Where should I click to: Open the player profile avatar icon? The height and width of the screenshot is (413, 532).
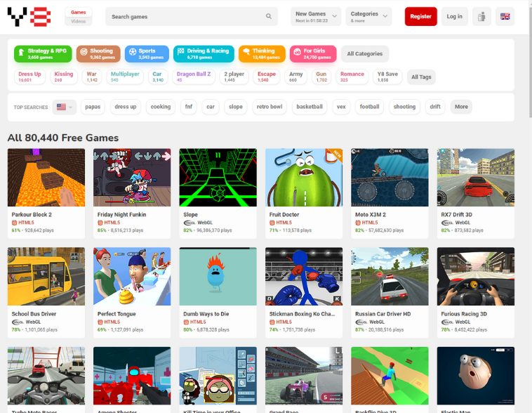(481, 16)
